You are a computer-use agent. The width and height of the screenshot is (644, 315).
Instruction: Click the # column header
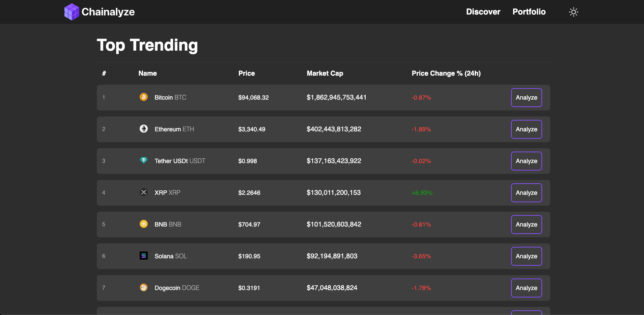(104, 73)
